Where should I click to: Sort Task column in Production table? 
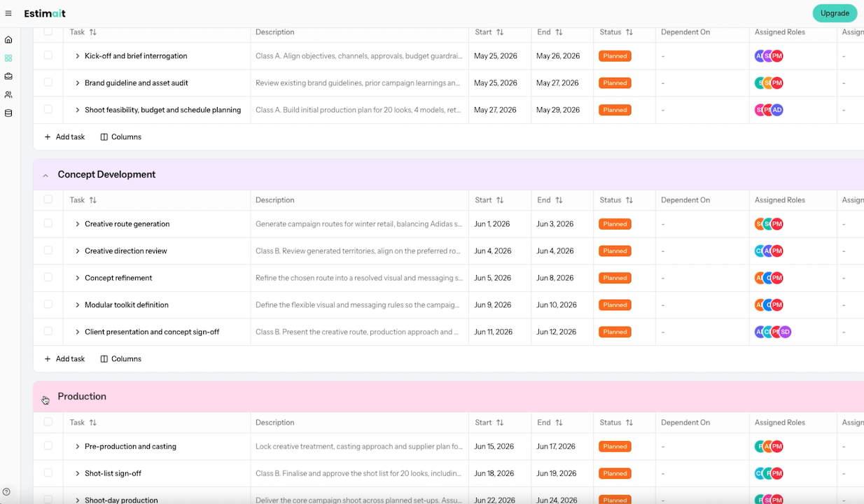(x=93, y=423)
